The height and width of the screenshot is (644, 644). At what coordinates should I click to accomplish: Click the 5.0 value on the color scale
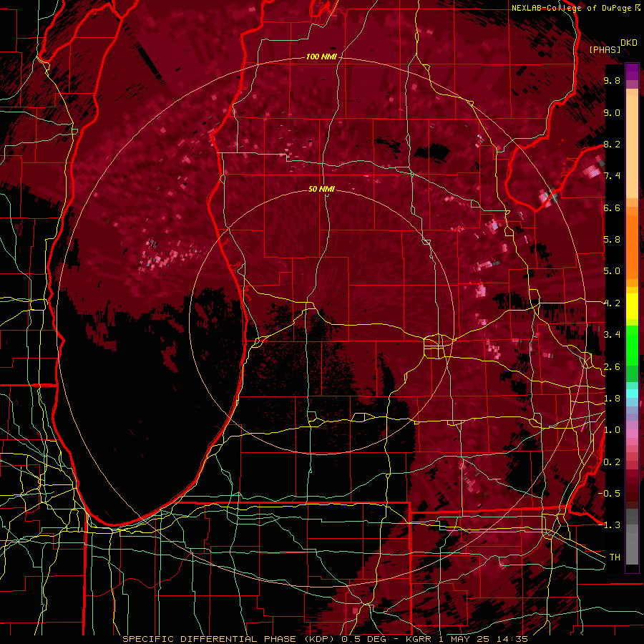click(612, 271)
